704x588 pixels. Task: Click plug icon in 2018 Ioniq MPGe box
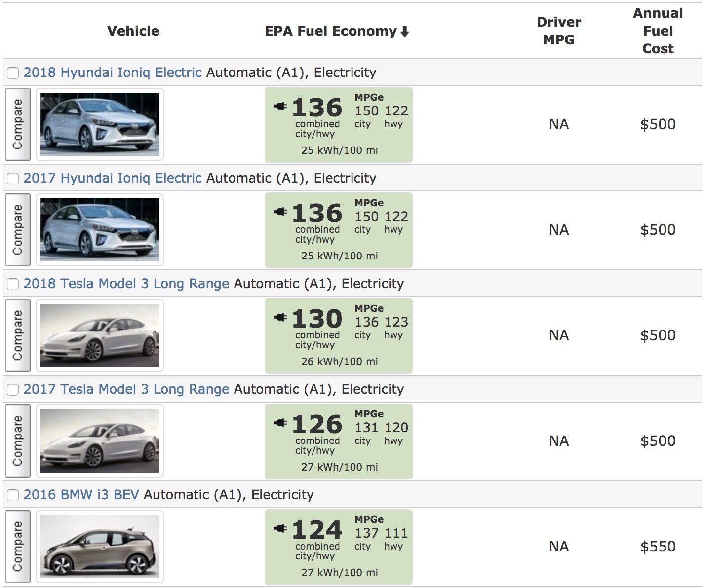point(280,106)
